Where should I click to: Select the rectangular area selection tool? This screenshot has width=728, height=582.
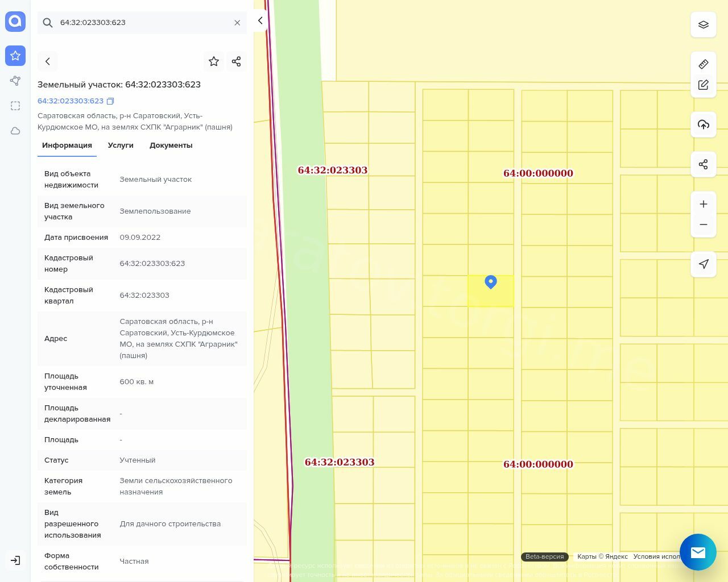(x=15, y=106)
